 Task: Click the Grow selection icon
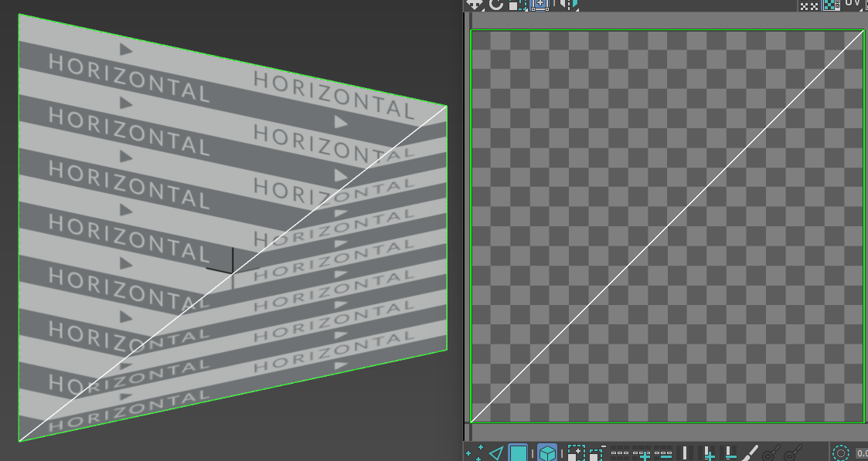click(x=577, y=453)
